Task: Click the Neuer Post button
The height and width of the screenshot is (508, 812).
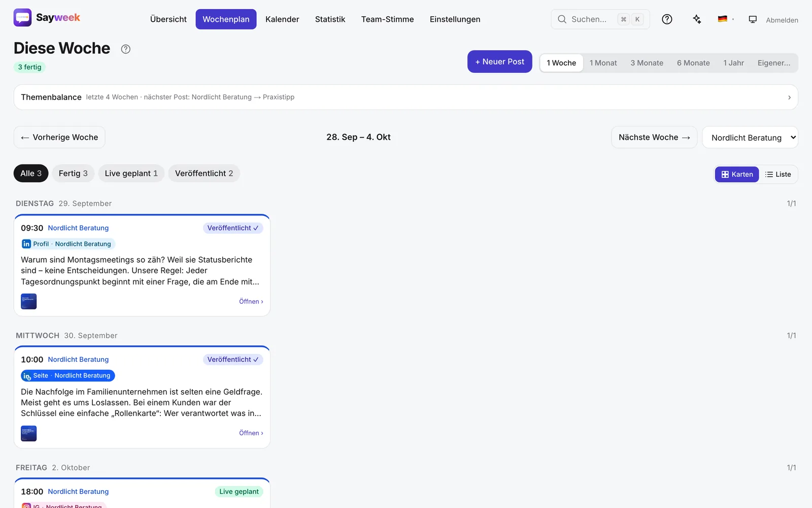Action: 499,61
